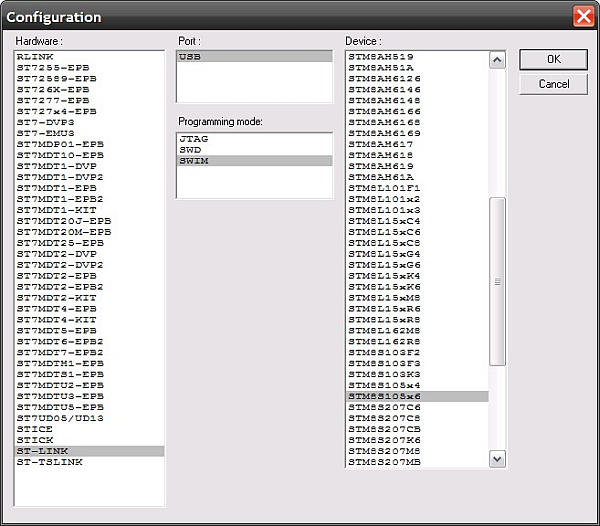Pick device STM8S207MB
The image size is (600, 526).
tap(417, 462)
